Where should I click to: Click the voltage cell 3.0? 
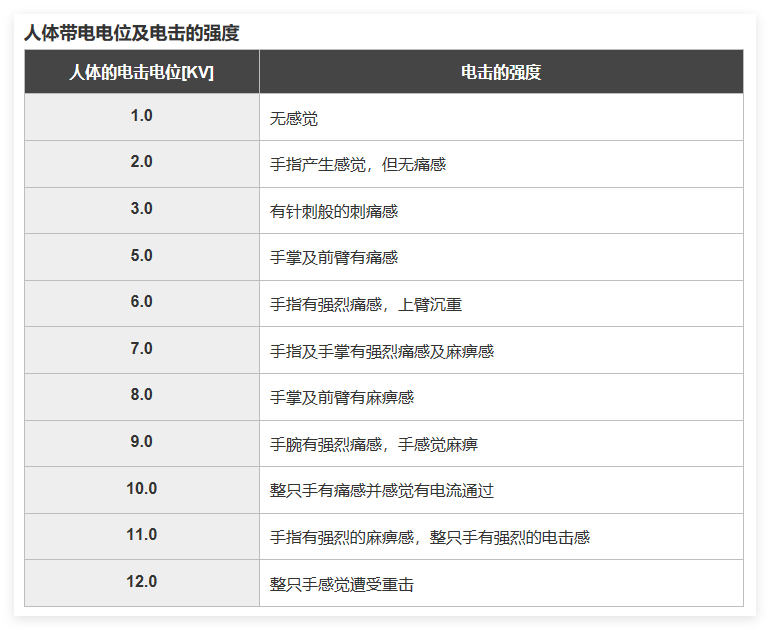tap(141, 210)
